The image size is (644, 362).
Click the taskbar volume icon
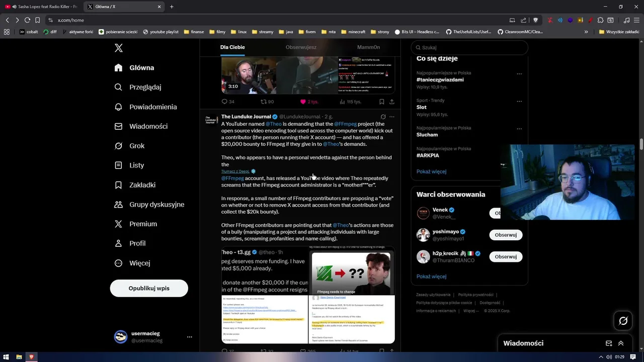(609, 357)
